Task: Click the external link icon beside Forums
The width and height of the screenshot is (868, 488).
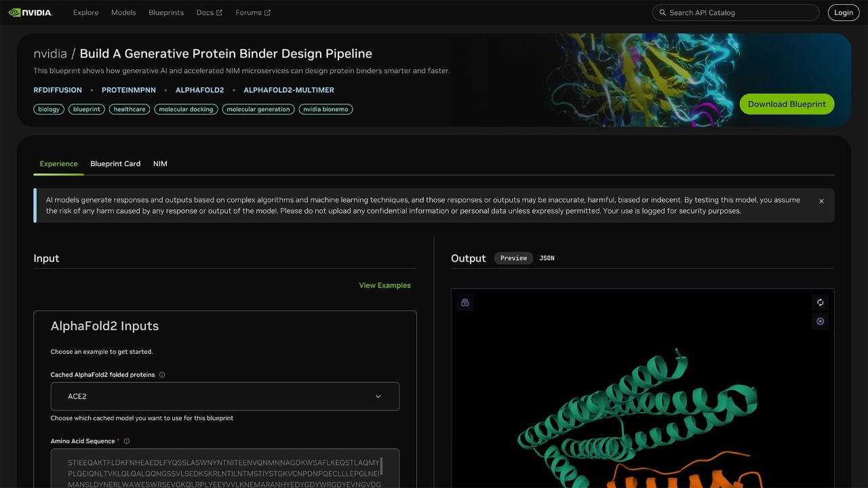Action: pyautogui.click(x=269, y=12)
